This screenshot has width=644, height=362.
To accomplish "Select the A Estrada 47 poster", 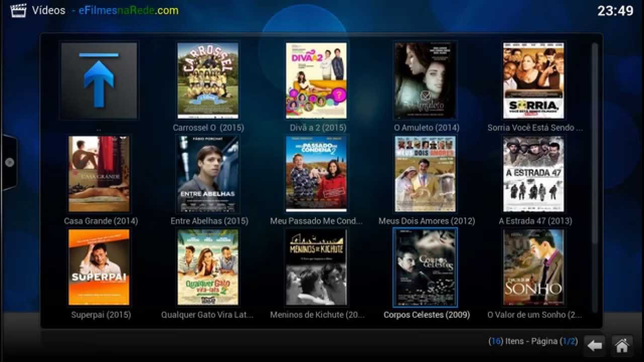I will tap(534, 174).
